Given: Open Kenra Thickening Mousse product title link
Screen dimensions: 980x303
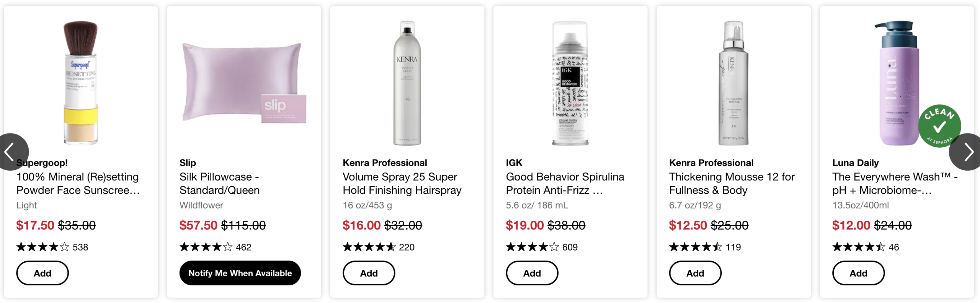Looking at the screenshot, I should click(732, 184).
